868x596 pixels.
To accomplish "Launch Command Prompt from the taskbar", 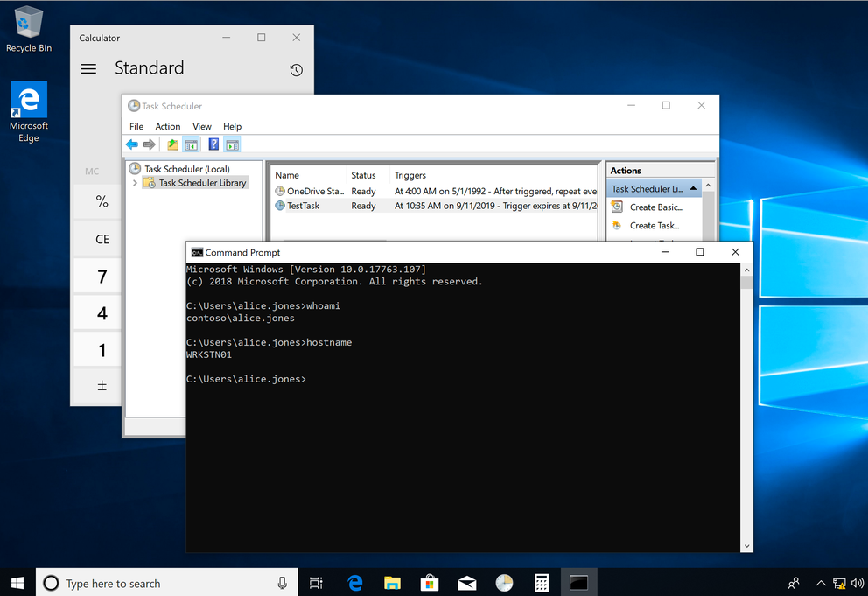I will click(578, 582).
